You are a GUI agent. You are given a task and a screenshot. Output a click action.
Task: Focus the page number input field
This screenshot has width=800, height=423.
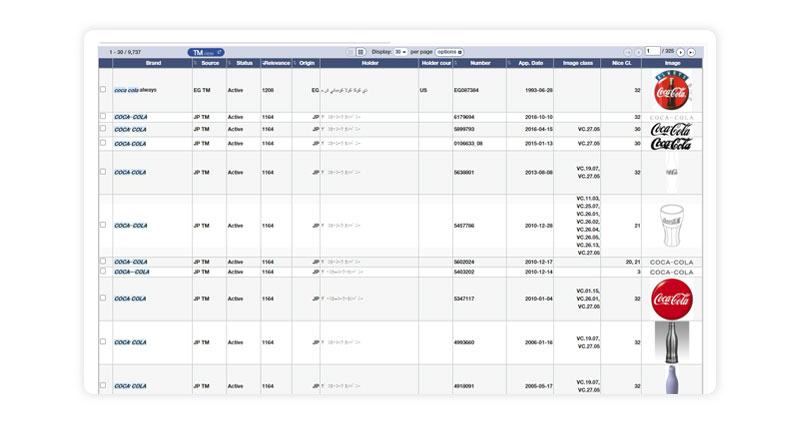click(x=653, y=52)
